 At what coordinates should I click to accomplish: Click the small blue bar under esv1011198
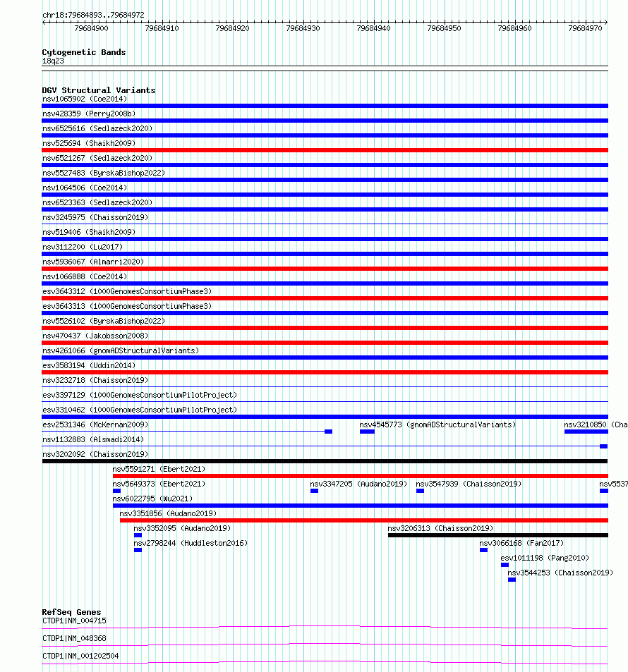coord(505,565)
